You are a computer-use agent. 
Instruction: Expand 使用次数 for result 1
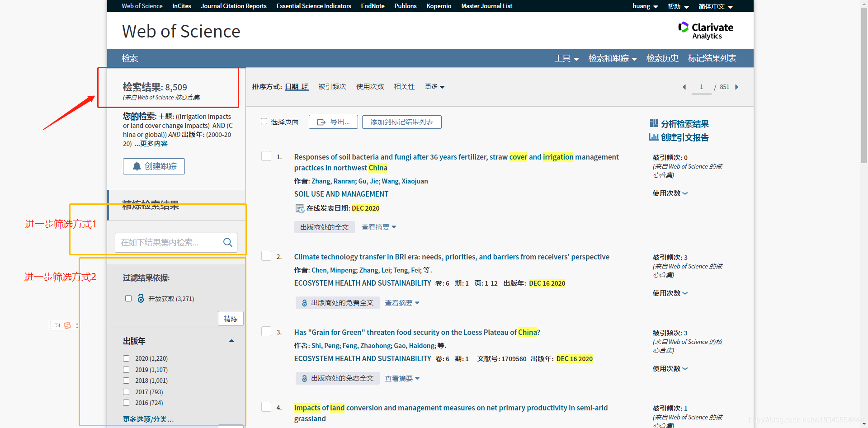[x=670, y=193]
